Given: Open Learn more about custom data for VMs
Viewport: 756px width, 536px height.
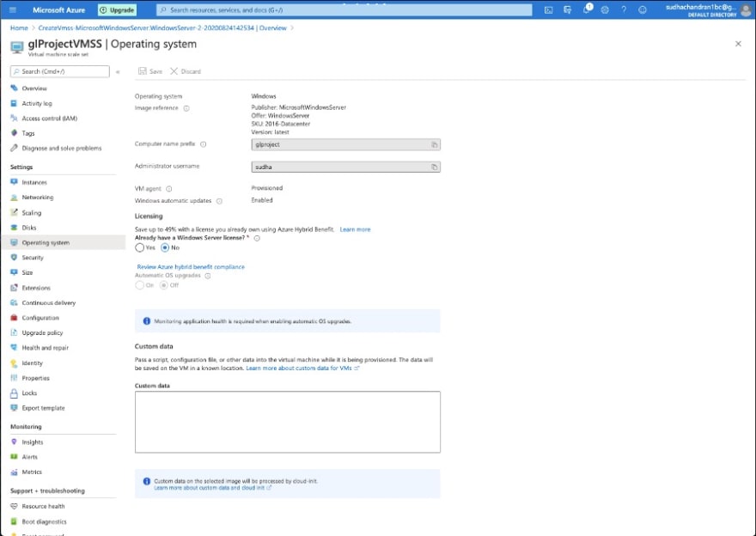Looking at the screenshot, I should click(302, 368).
